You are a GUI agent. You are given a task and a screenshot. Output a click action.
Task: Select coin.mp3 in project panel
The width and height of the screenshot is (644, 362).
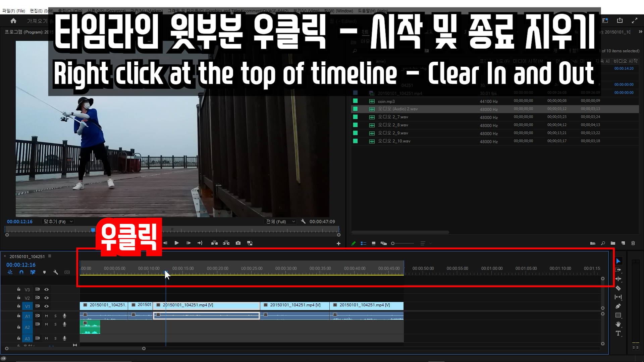[x=386, y=101]
